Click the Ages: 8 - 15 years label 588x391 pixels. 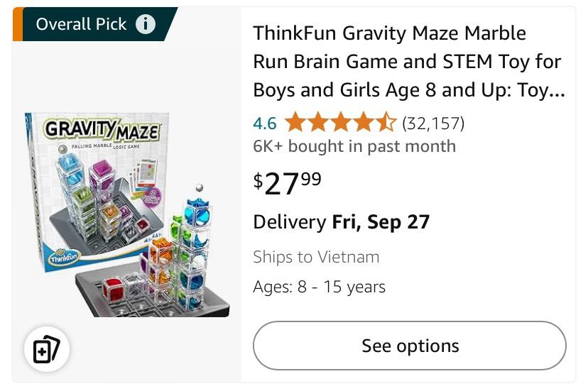pos(319,287)
